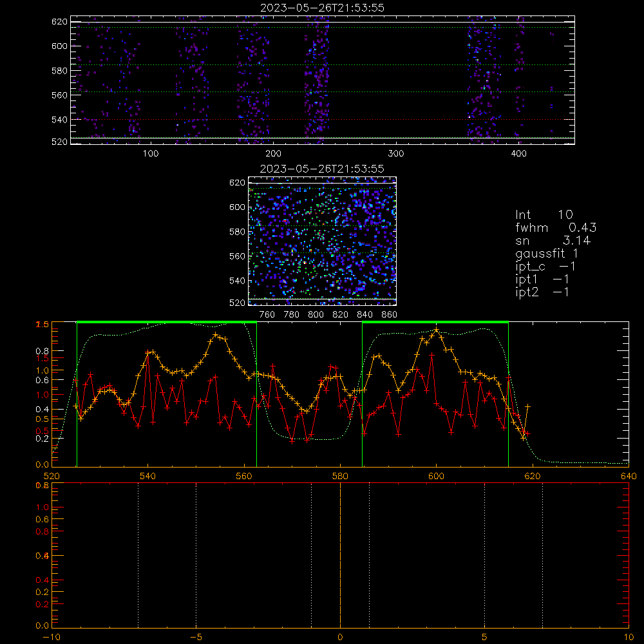644x644 pixels.
Task: Click x-axis label 820 under middle image
Action: (x=341, y=315)
